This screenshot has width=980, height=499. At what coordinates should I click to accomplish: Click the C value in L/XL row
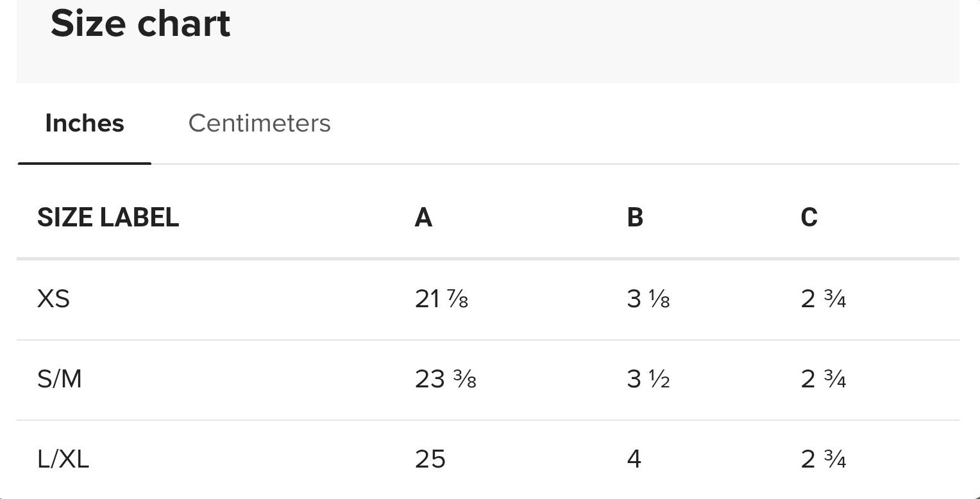[824, 460]
